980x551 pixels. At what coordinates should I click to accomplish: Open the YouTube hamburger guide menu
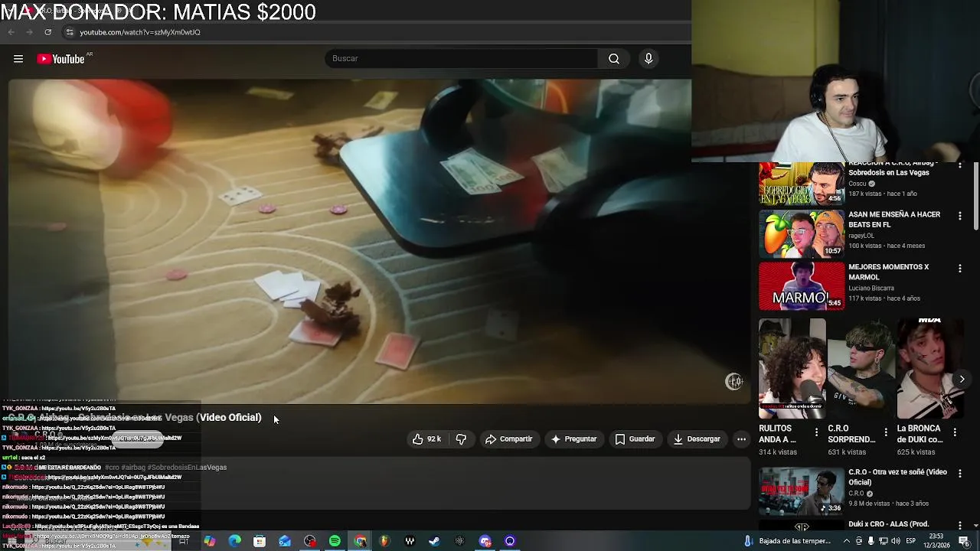(18, 59)
